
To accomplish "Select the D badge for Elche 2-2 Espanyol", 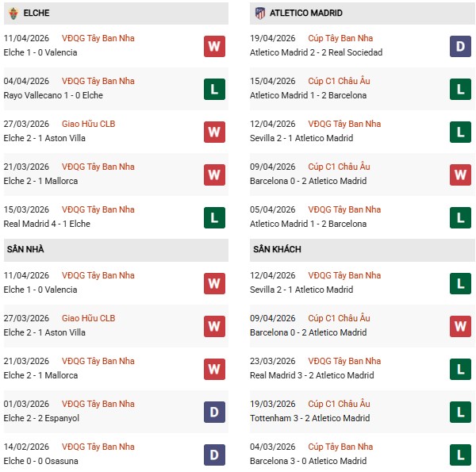I will (214, 412).
